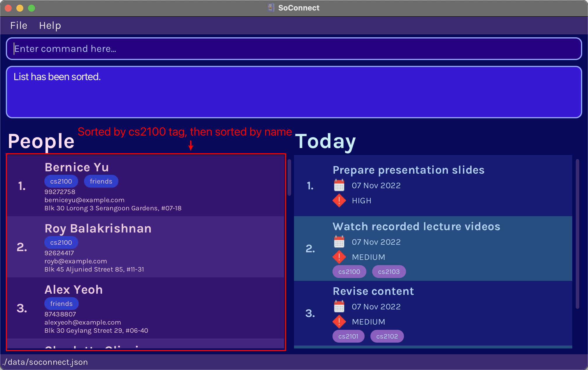Select the Prepare presentation slides todo title
Viewport: 588px width, 370px height.
409,170
